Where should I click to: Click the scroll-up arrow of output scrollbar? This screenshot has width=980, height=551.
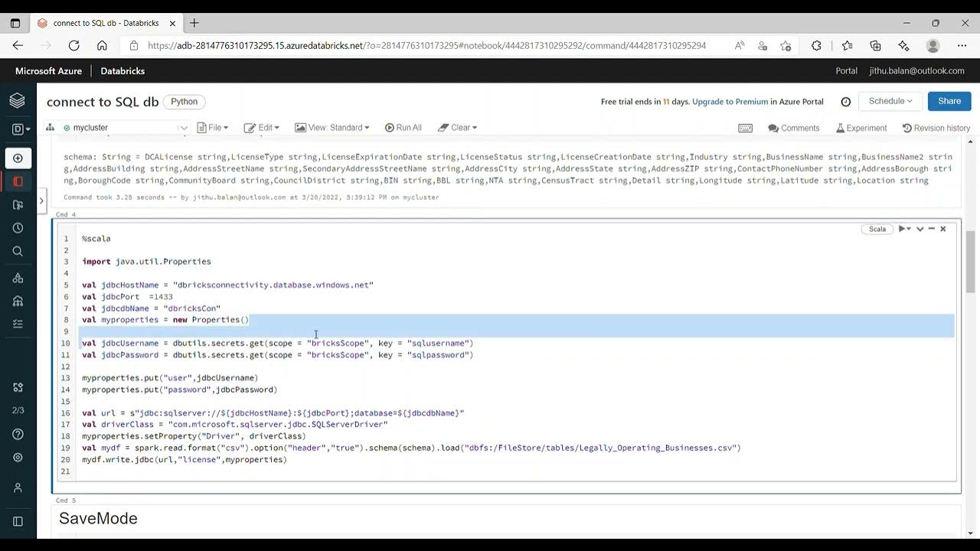(971, 142)
